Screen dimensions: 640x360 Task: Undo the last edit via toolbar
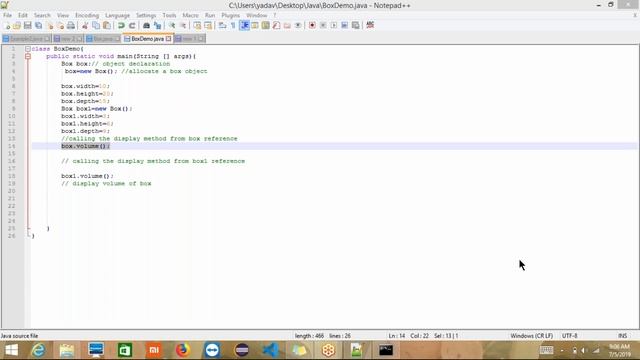121,25
